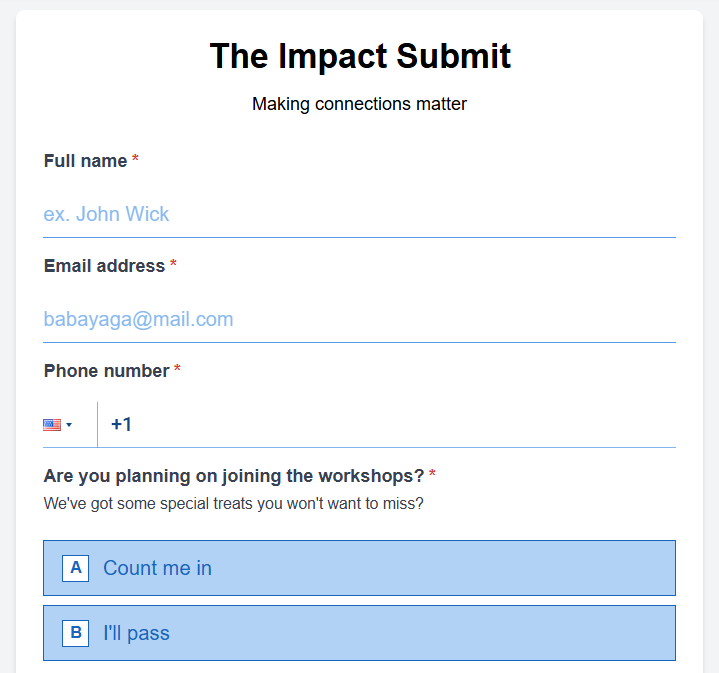Click the required asterisk beside Full name
The height and width of the screenshot is (673, 719).
[135, 161]
